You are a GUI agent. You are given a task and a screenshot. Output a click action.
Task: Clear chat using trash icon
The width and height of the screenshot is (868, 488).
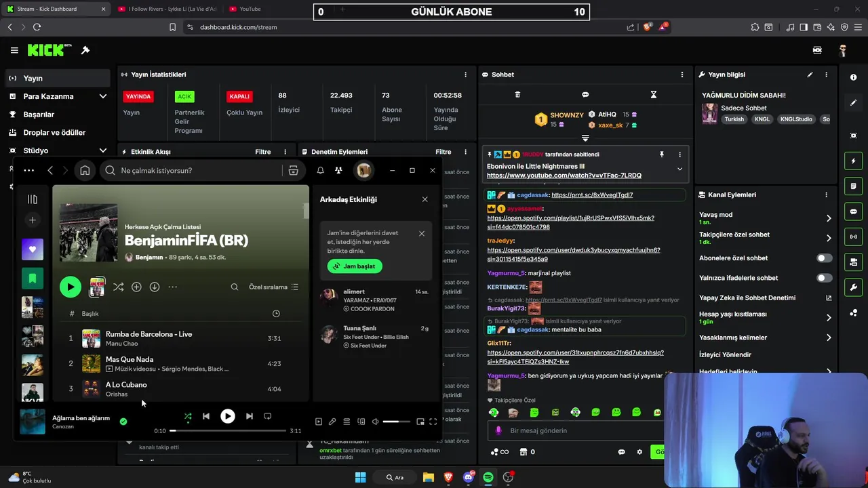tap(517, 95)
